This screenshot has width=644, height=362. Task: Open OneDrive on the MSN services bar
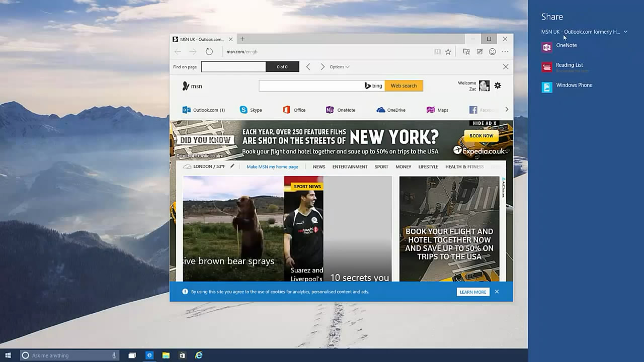tap(391, 110)
